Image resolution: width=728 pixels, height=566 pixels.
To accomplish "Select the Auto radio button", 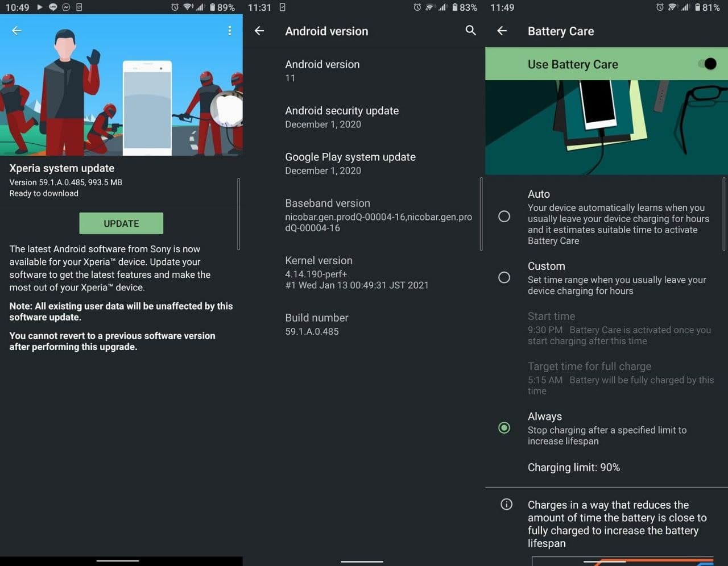I will (x=504, y=217).
